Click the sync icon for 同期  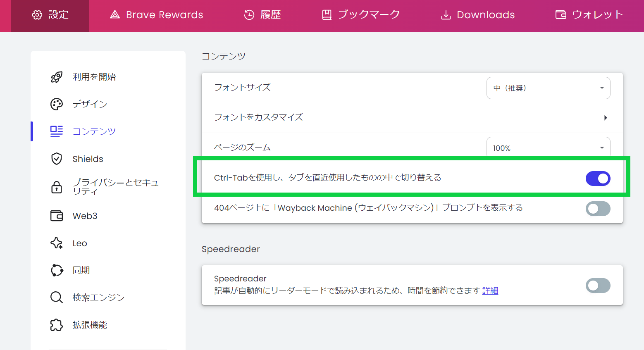click(x=57, y=270)
